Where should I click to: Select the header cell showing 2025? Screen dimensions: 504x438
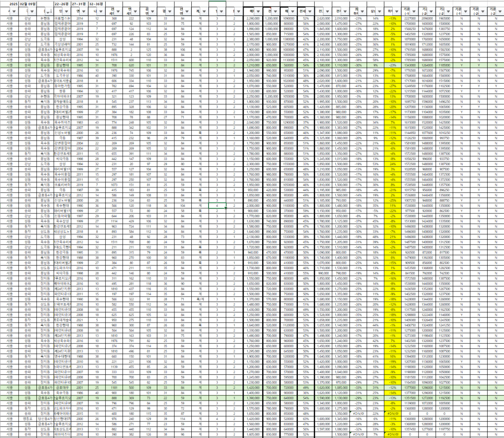tap(10, 4)
